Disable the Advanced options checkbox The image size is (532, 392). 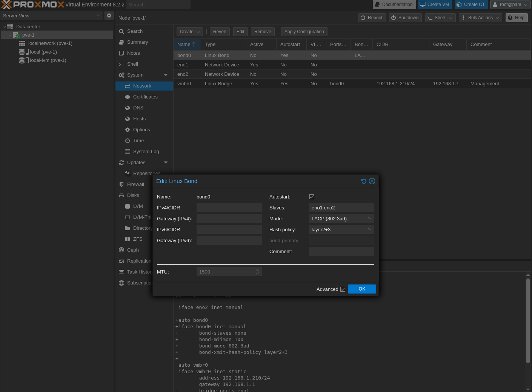343,289
